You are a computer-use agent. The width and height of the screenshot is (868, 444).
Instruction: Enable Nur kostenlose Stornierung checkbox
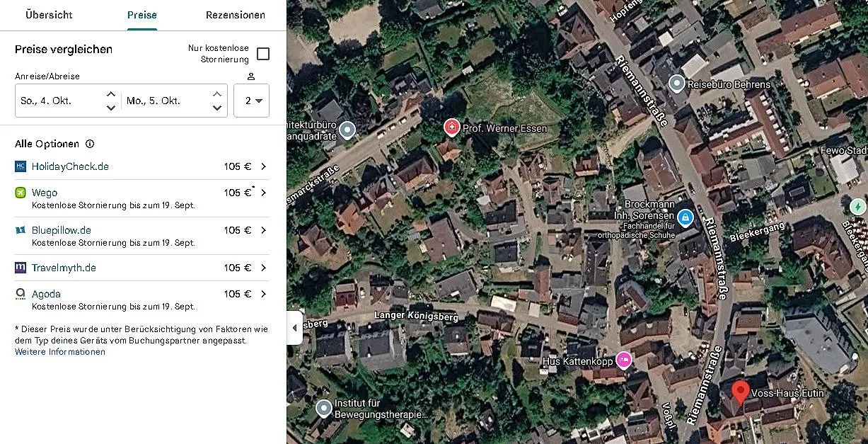[263, 54]
